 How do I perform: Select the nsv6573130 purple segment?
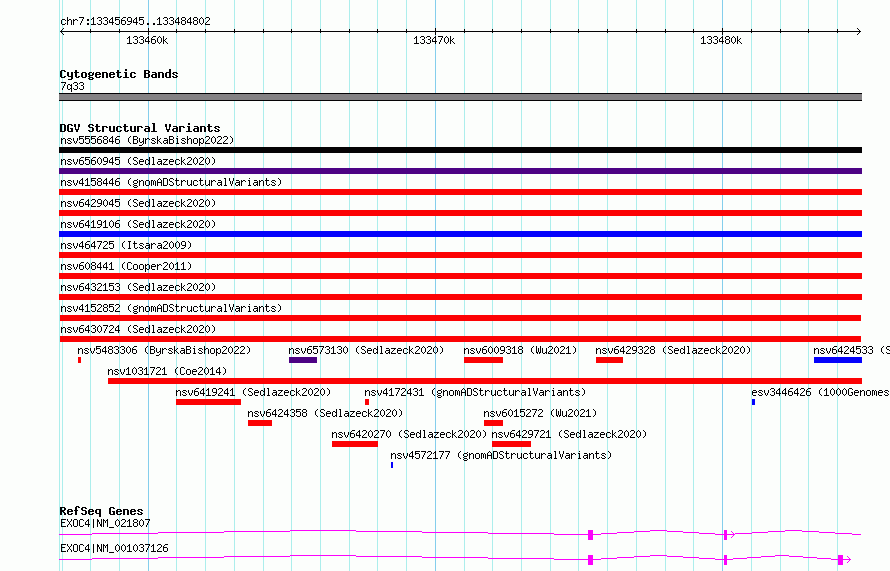[303, 360]
